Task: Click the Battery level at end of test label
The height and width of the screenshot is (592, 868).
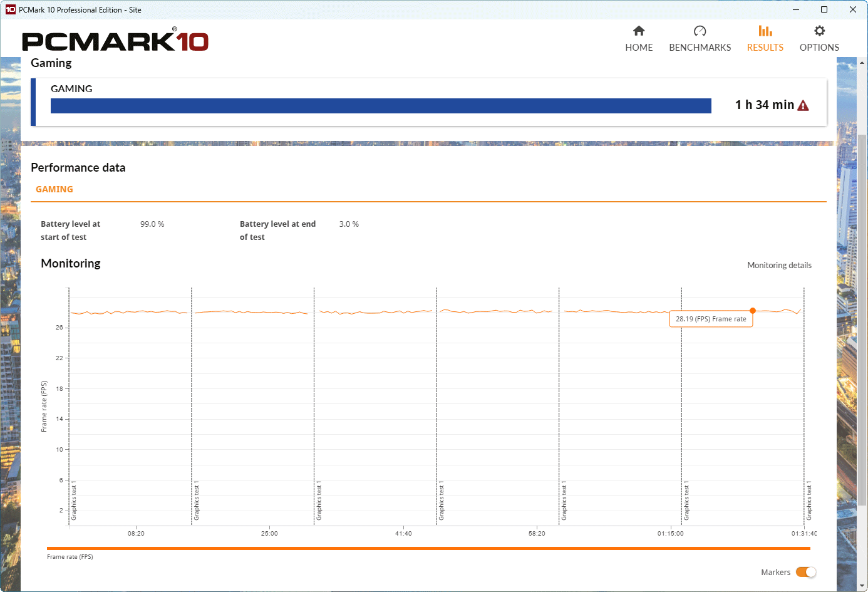Action: coord(277,231)
